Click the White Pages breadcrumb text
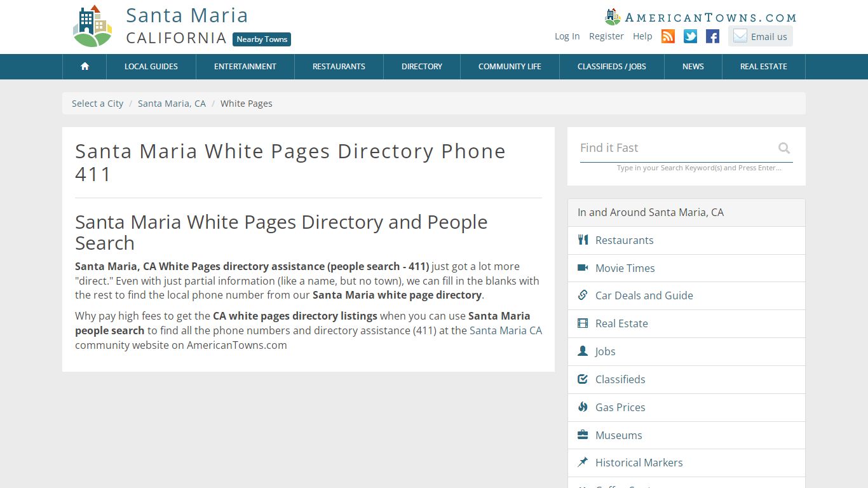The width and height of the screenshot is (868, 488). click(x=247, y=104)
